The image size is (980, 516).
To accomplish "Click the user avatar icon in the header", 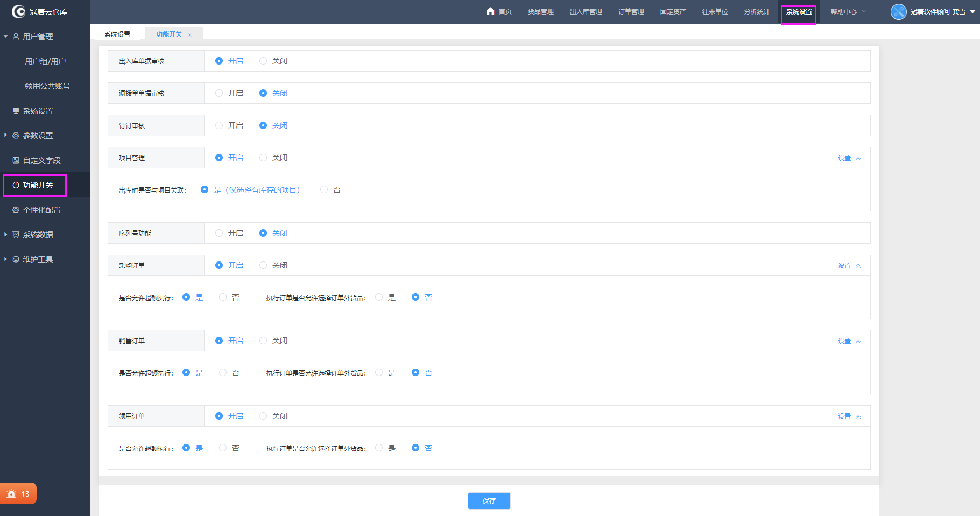I will click(898, 11).
